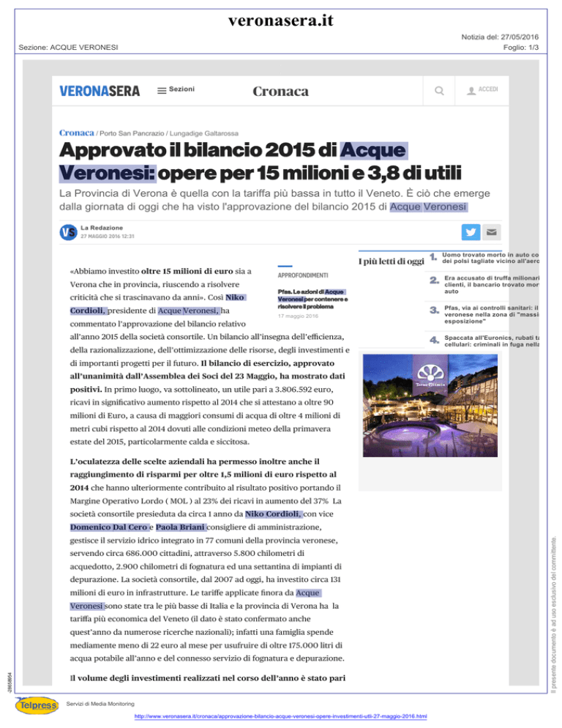This screenshot has height=728, width=562.
Task: Click the search magnifier icon
Action: point(439,91)
